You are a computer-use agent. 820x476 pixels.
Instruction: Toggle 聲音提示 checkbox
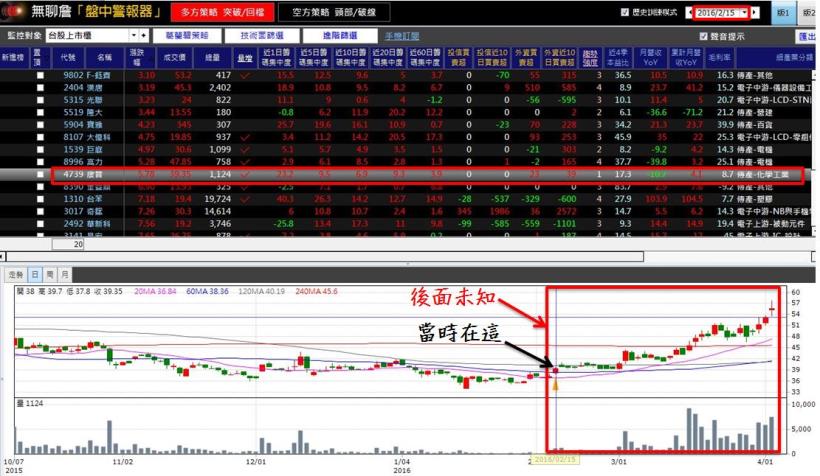pyautogui.click(x=703, y=36)
